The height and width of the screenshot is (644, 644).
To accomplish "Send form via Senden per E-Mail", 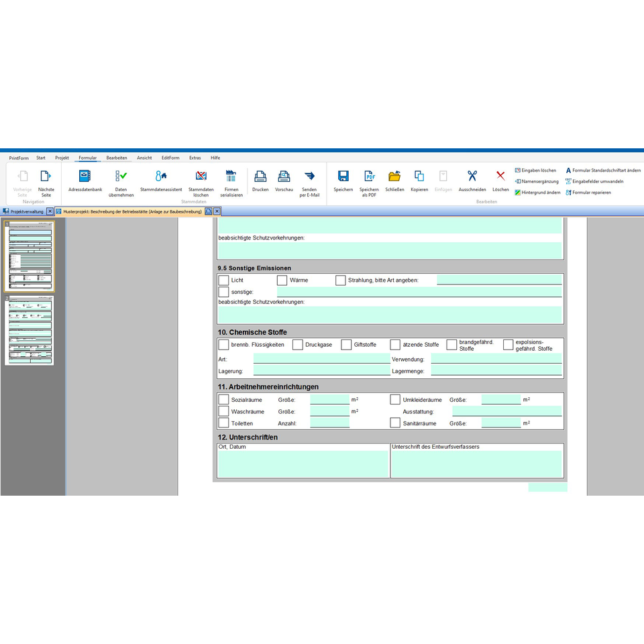I will coord(309,182).
